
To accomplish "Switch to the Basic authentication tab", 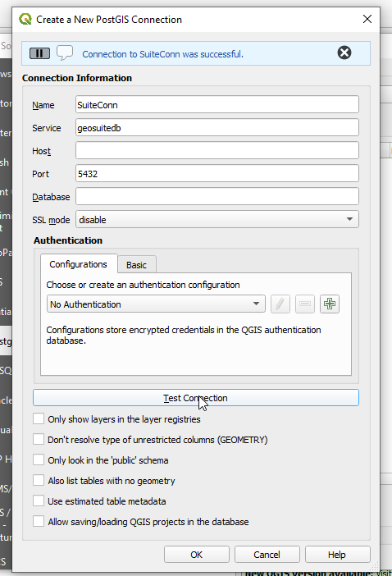I will [x=136, y=265].
